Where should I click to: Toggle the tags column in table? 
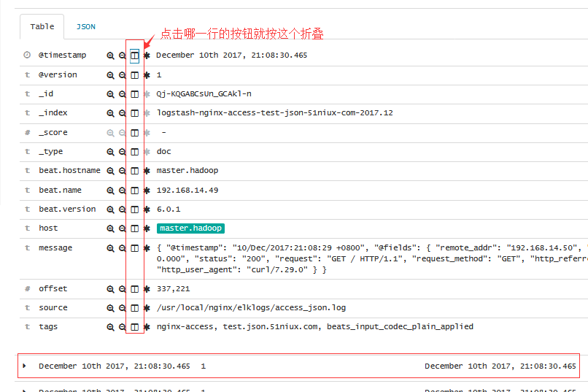[134, 327]
